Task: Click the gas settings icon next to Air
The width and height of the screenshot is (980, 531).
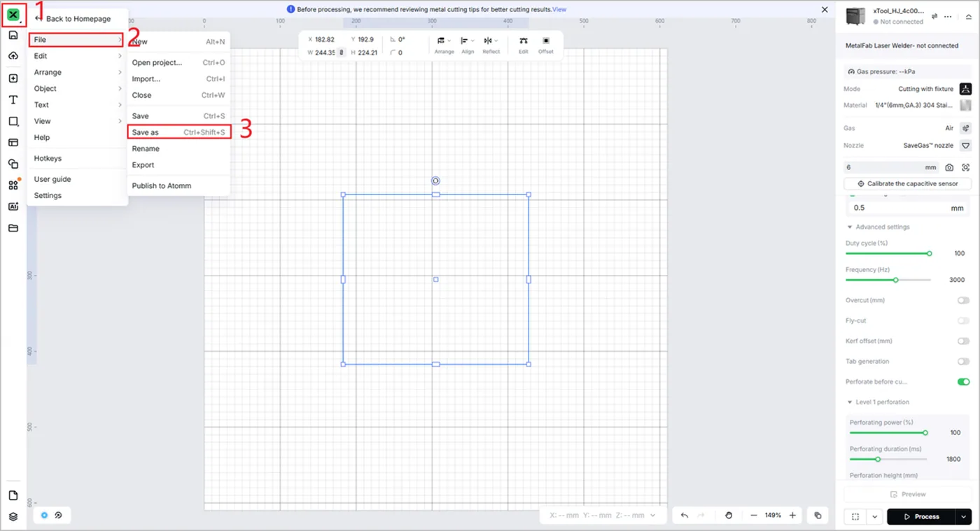Action: click(x=965, y=128)
